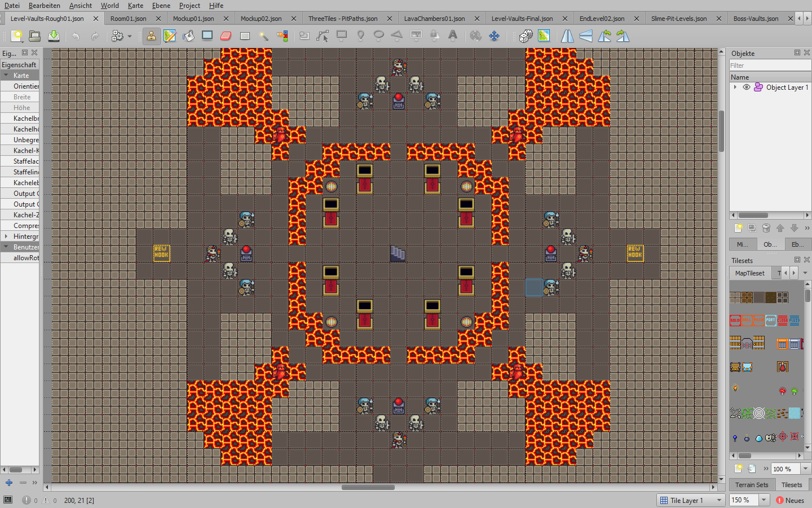Click Flip Vertically icon

coord(586,36)
